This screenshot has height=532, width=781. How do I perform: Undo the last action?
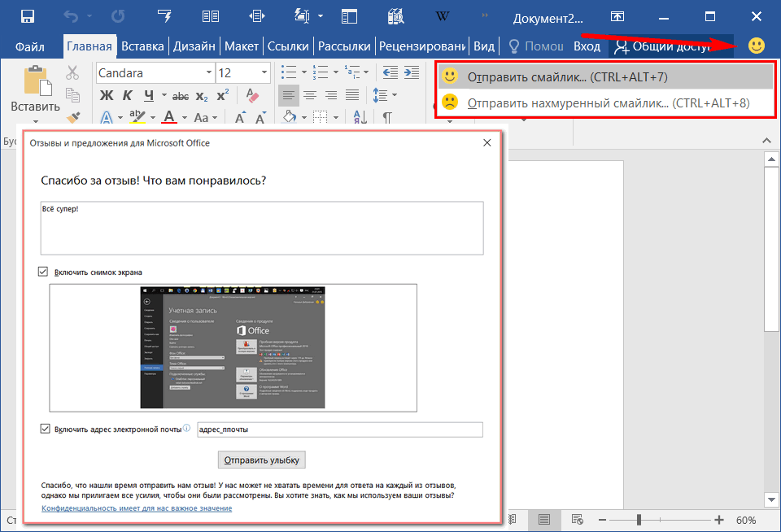[x=71, y=16]
